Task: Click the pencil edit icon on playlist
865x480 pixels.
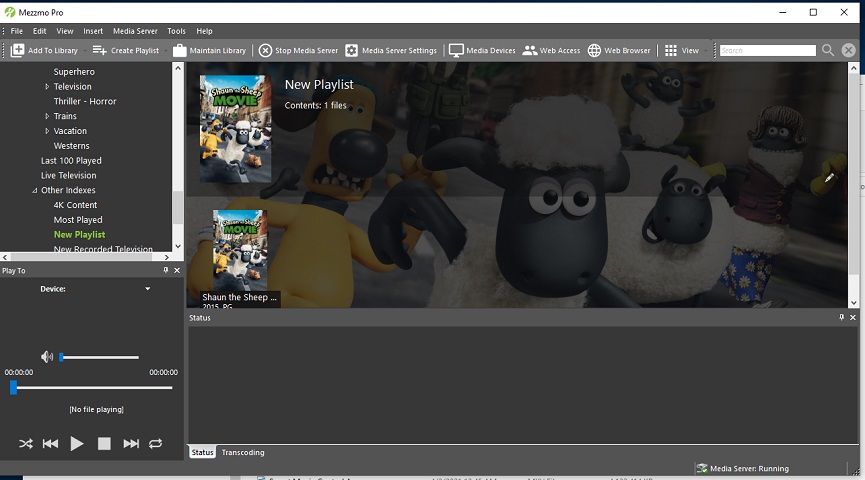Action: tap(829, 178)
